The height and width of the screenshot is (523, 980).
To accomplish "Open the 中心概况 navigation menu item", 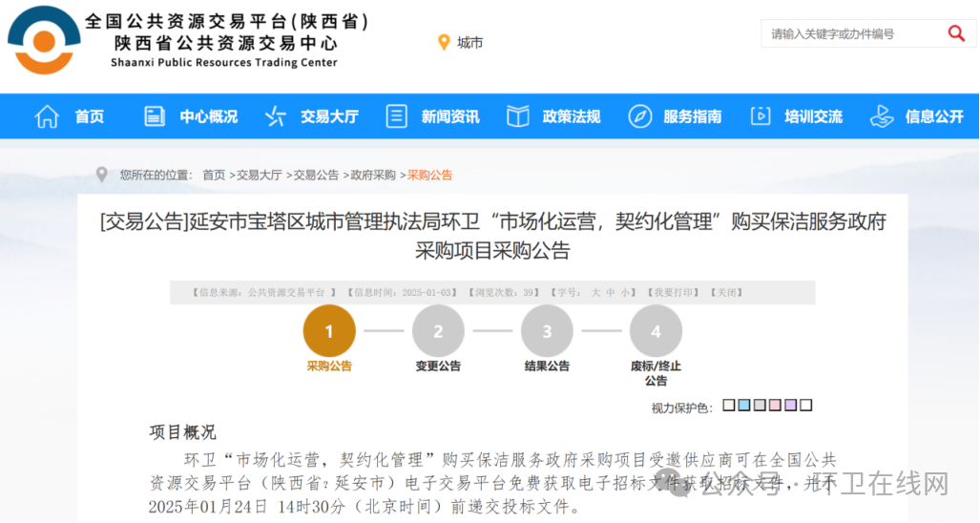I will [x=209, y=116].
